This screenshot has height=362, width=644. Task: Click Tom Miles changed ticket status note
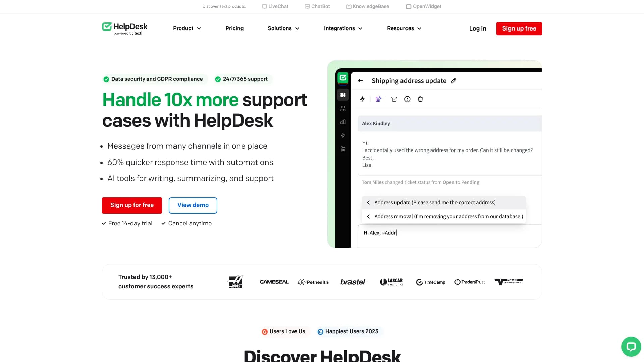click(x=420, y=182)
